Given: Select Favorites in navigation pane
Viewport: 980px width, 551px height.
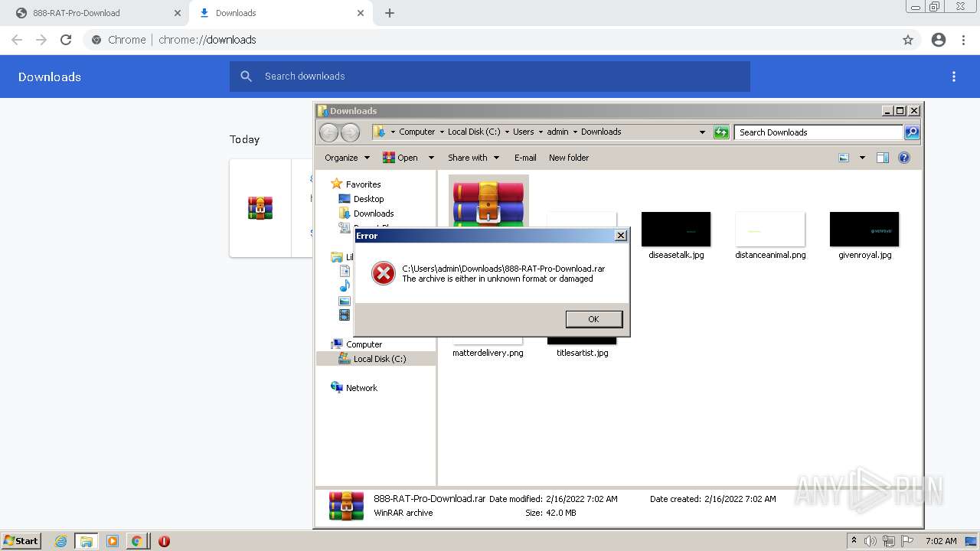Looking at the screenshot, I should [363, 184].
